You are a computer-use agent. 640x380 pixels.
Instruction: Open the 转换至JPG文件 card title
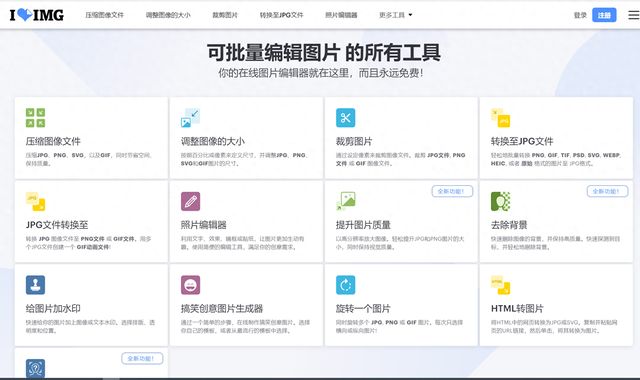tap(522, 142)
